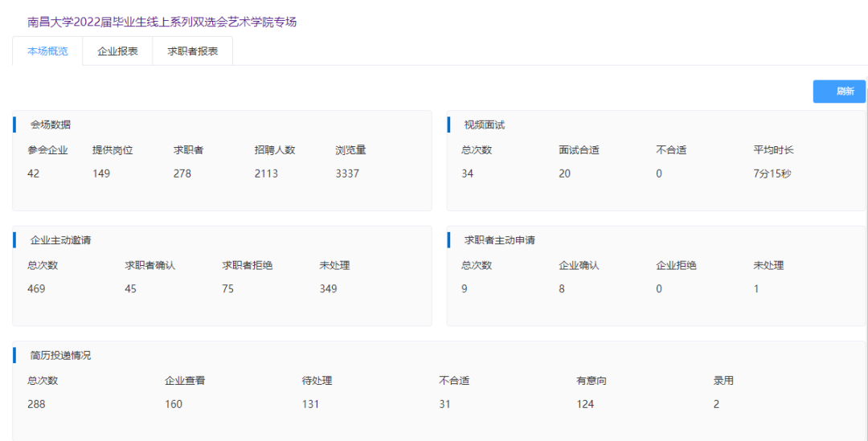The width and height of the screenshot is (868, 441).
Task: Select the 求职者拒绝 count 75
Action: point(228,289)
